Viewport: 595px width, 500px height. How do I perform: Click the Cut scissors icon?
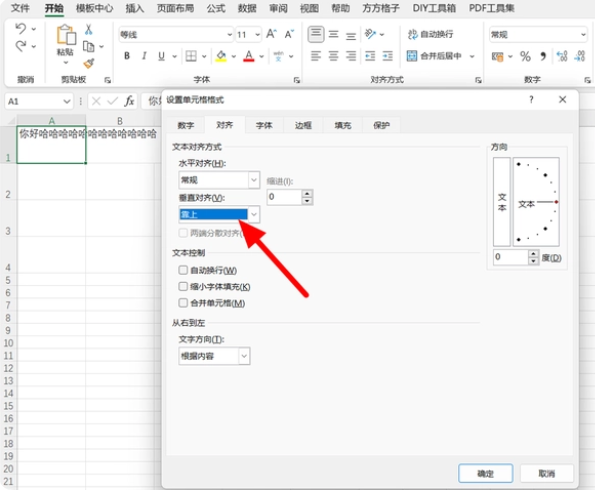pos(88,30)
